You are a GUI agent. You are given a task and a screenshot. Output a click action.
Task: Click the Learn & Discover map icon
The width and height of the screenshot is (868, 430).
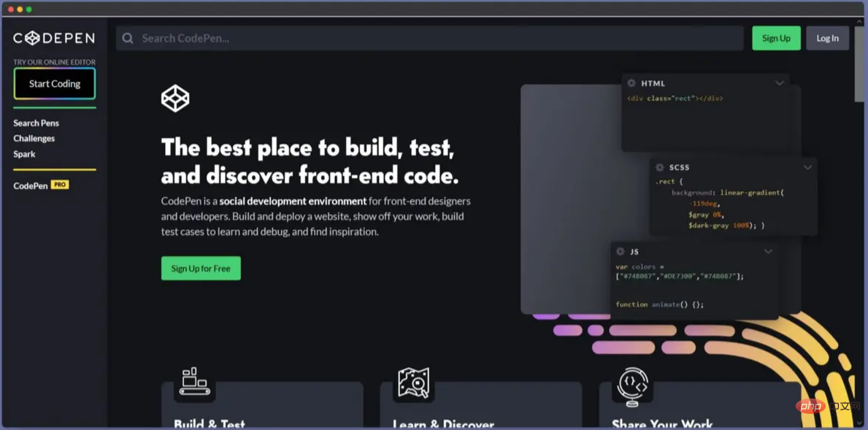(x=413, y=383)
